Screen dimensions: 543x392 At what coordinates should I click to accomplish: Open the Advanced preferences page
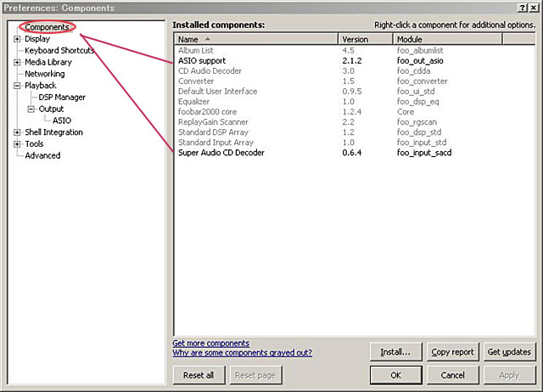(42, 155)
